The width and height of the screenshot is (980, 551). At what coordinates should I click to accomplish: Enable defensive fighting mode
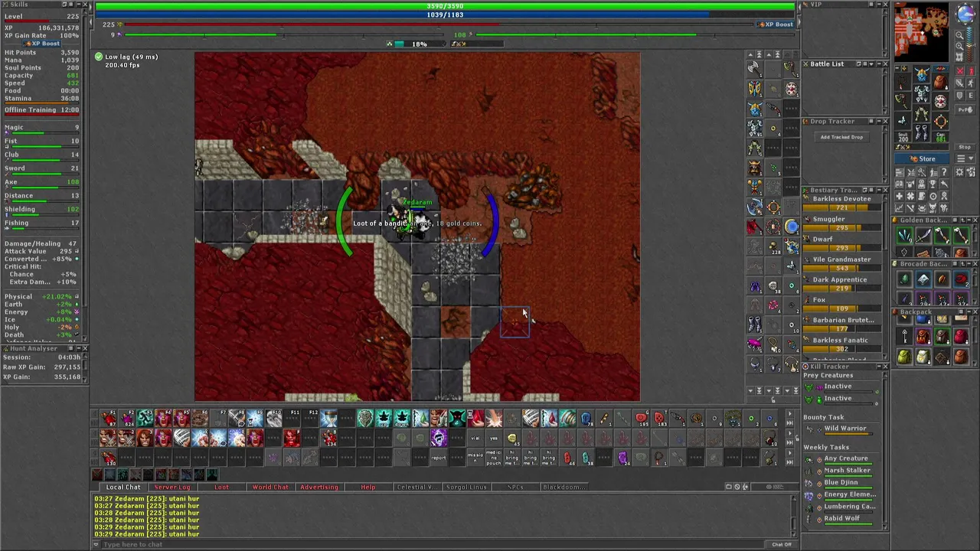(x=960, y=96)
